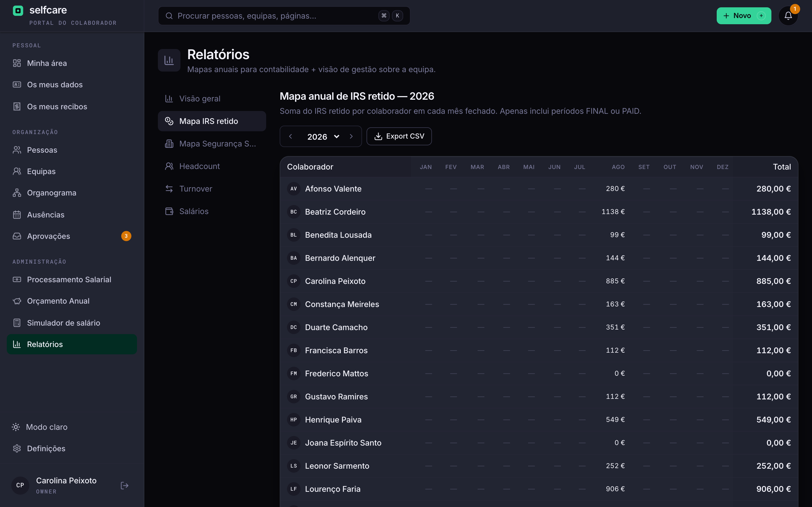Click the green Novo button
Screen dimensions: 812x507
click(743, 16)
